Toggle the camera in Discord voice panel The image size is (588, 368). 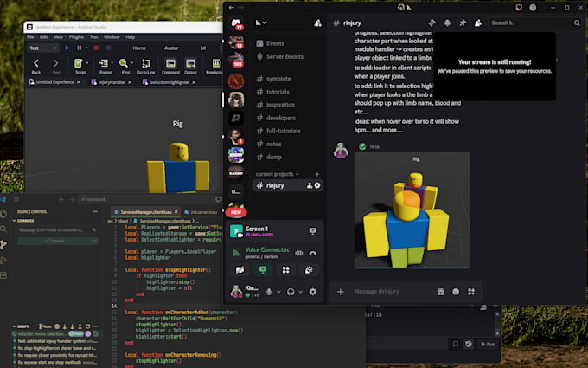[x=240, y=270]
